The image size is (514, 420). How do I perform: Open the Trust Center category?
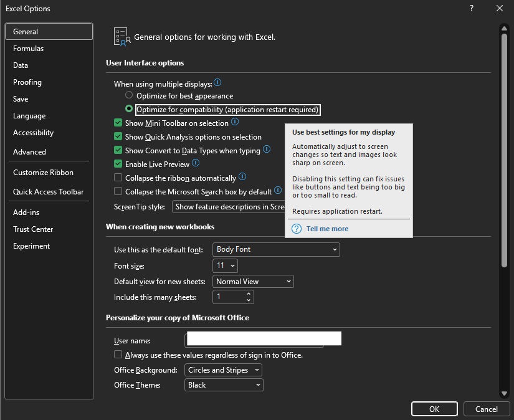[x=49, y=229]
